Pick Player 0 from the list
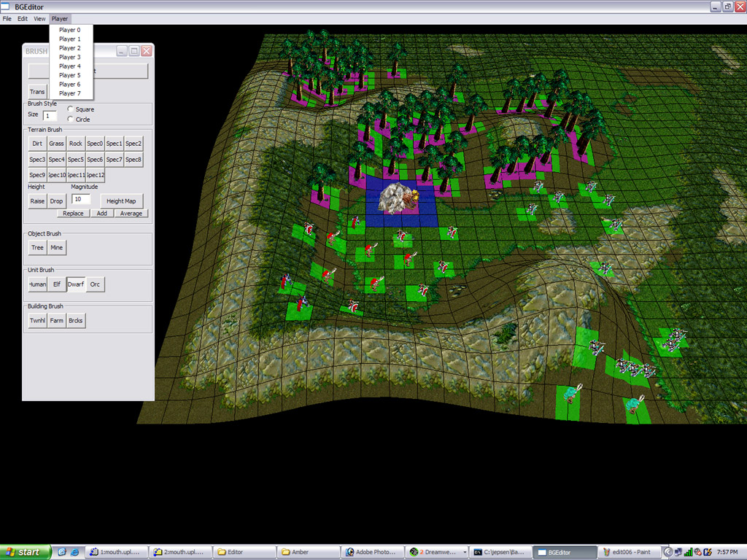 [x=70, y=30]
